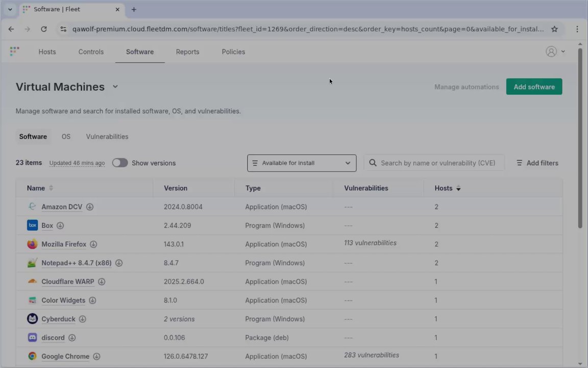Open the Reports navigation tab
This screenshot has height=368, width=588.
click(187, 52)
